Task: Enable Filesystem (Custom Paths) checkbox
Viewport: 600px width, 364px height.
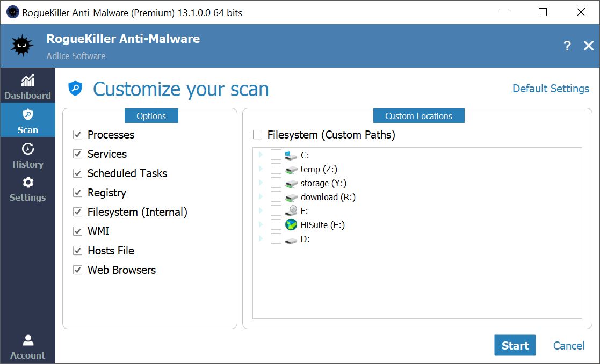Action: click(x=258, y=135)
